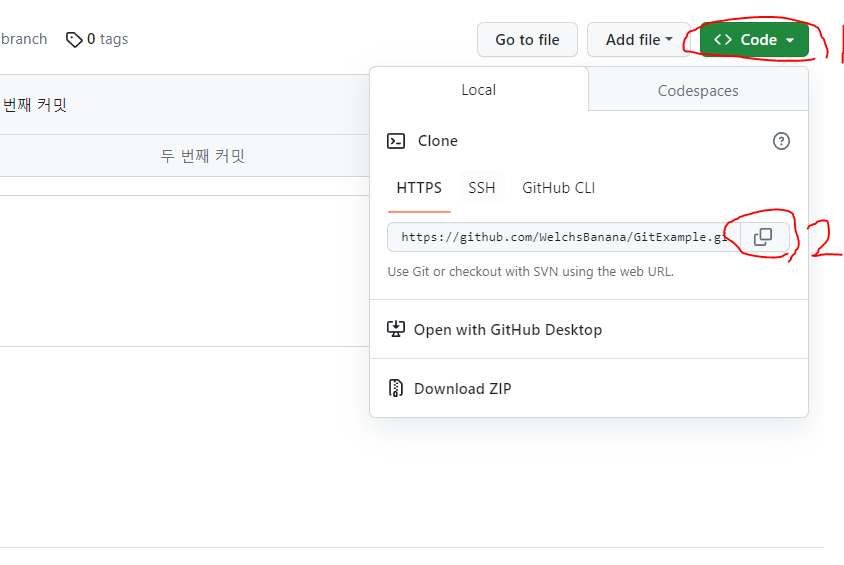
Task: Open the Clone help question mark icon
Action: 781,141
